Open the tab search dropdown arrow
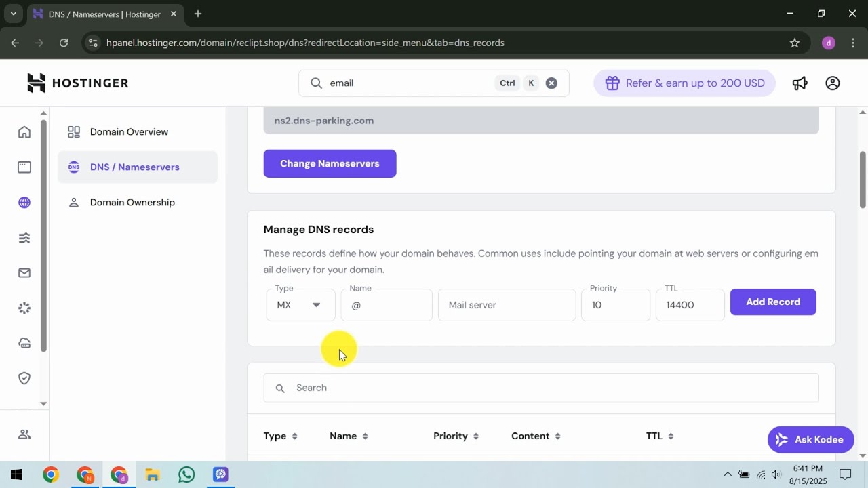This screenshot has height=488, width=868. pyautogui.click(x=13, y=14)
